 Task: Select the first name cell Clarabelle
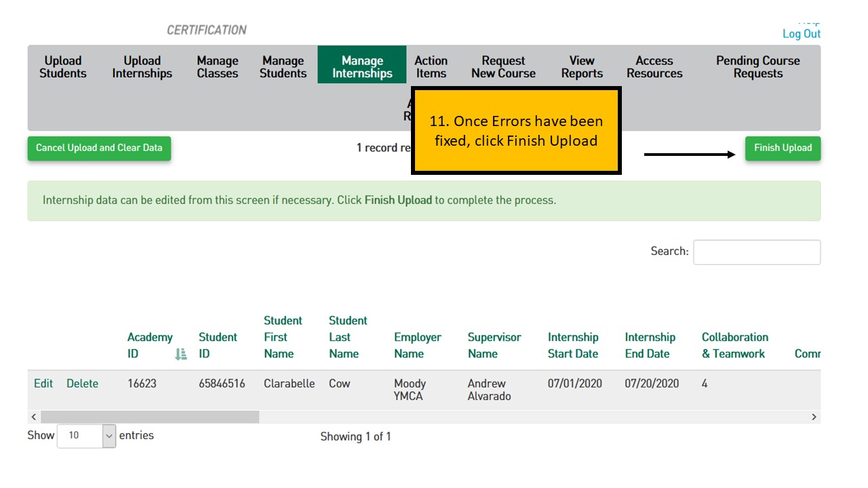290,384
